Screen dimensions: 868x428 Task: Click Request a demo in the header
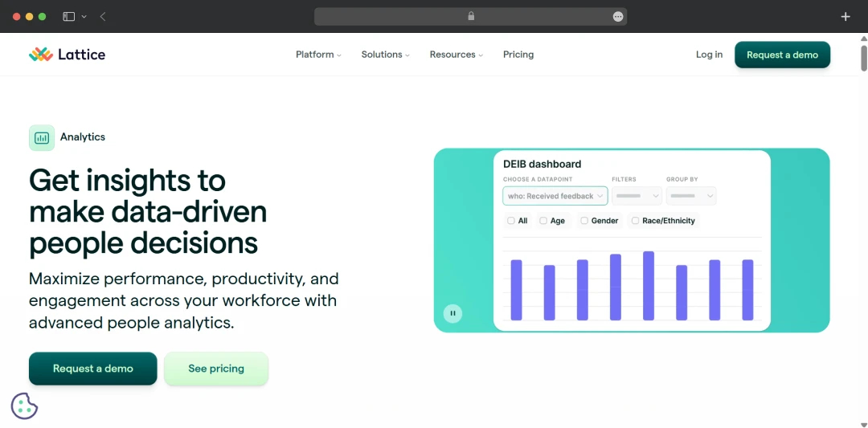click(x=782, y=55)
